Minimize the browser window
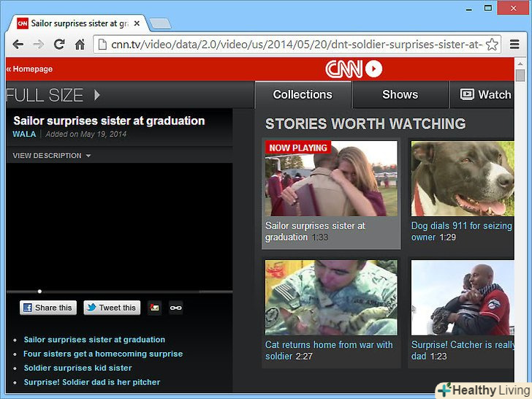The width and height of the screenshot is (532, 399). coord(469,9)
